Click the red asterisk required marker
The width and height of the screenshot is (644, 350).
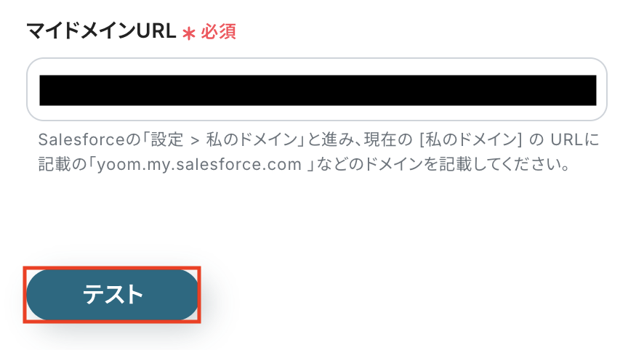click(188, 33)
